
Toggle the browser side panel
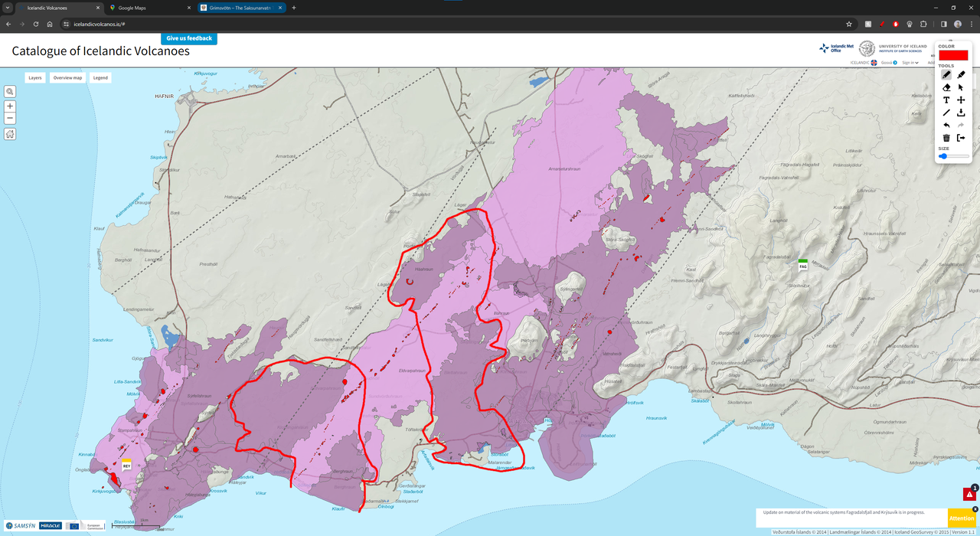click(943, 24)
